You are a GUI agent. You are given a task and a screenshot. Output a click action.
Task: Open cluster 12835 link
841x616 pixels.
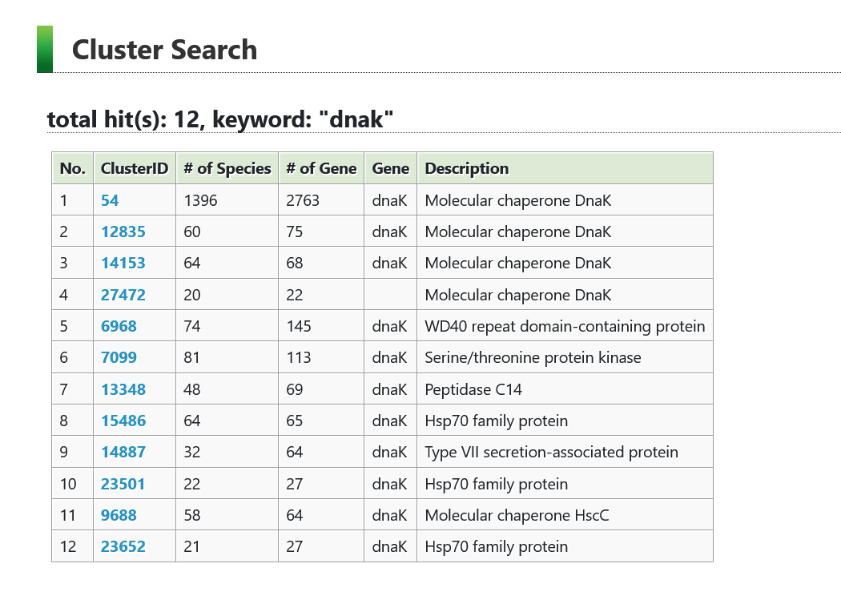click(123, 232)
